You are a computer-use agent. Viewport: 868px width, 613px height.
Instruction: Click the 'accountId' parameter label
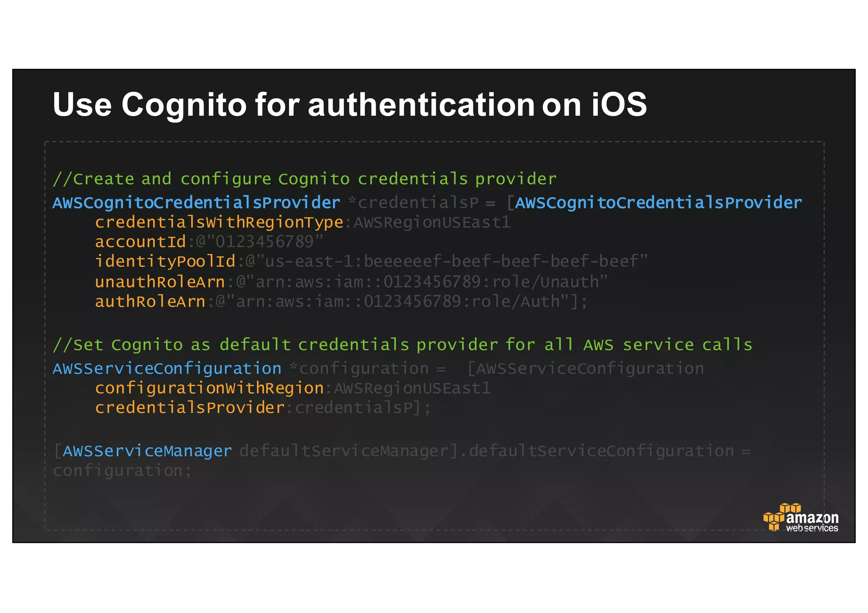(141, 242)
